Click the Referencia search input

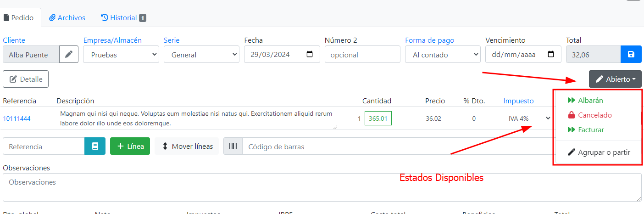point(44,146)
